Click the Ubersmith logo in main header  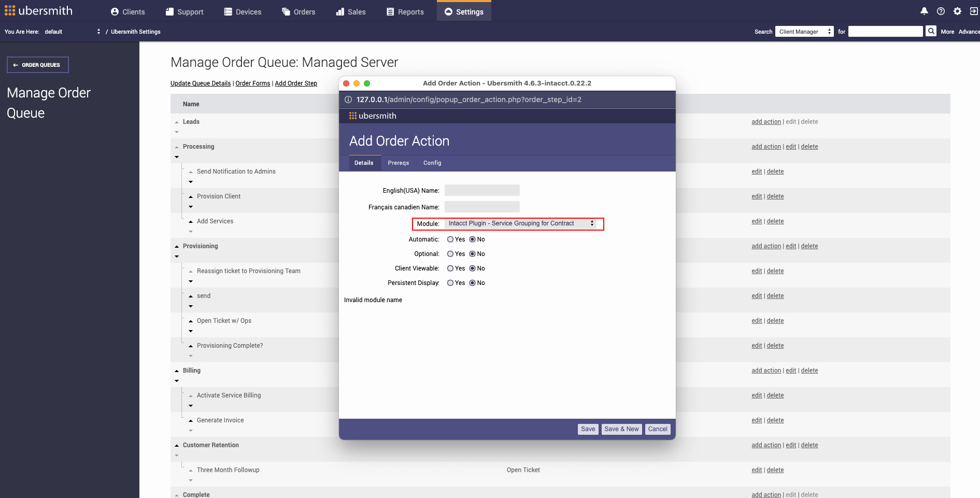click(x=38, y=10)
